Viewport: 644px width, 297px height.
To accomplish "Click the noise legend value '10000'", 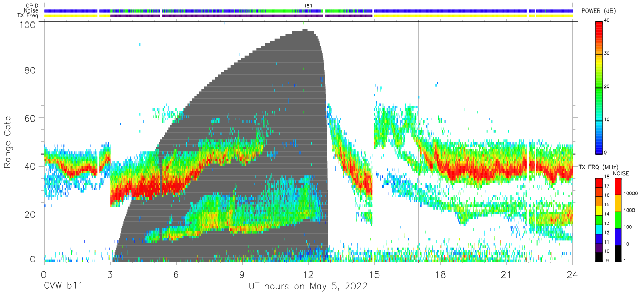I will [x=630, y=194].
